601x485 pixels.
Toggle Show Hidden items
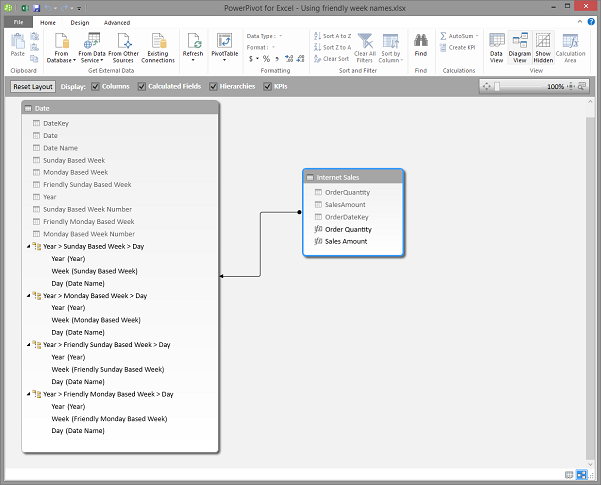pyautogui.click(x=543, y=48)
